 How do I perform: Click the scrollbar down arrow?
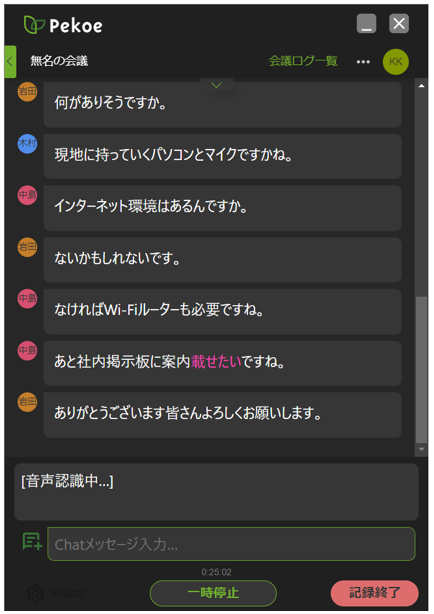click(421, 449)
